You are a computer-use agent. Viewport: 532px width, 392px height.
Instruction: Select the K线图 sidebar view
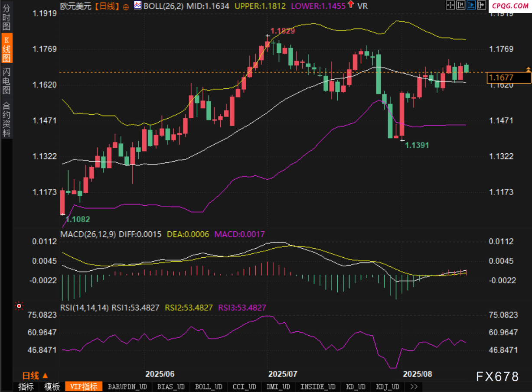pyautogui.click(x=7, y=49)
